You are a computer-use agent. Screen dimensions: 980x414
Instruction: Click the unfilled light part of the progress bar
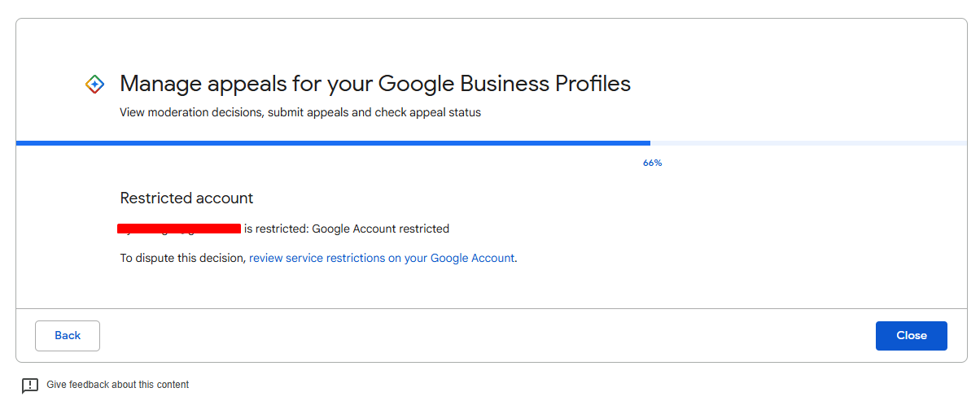(x=808, y=143)
